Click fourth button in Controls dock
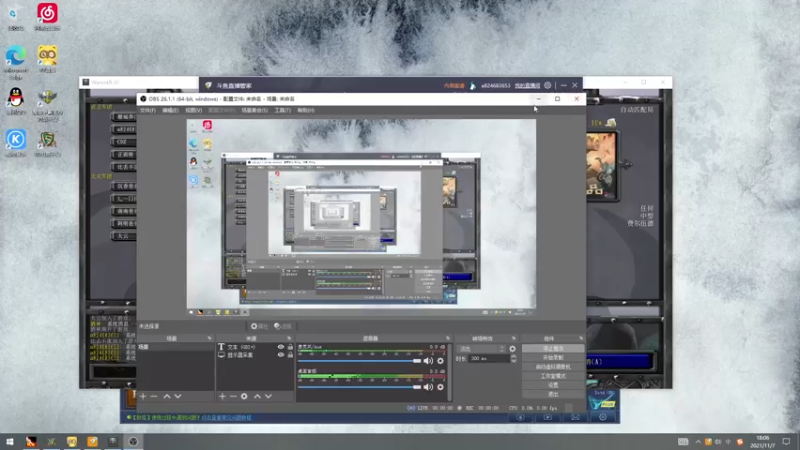The image size is (800, 450). click(x=553, y=376)
